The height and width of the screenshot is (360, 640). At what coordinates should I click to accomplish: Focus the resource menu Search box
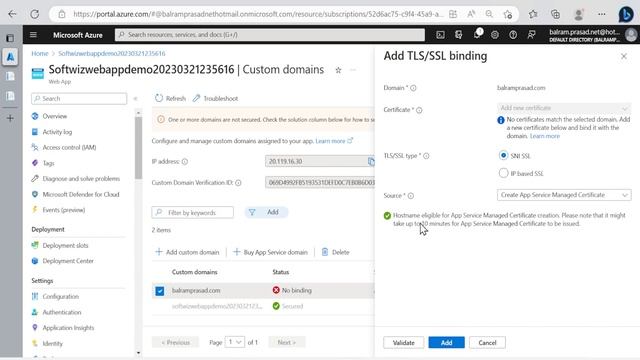pos(79,98)
